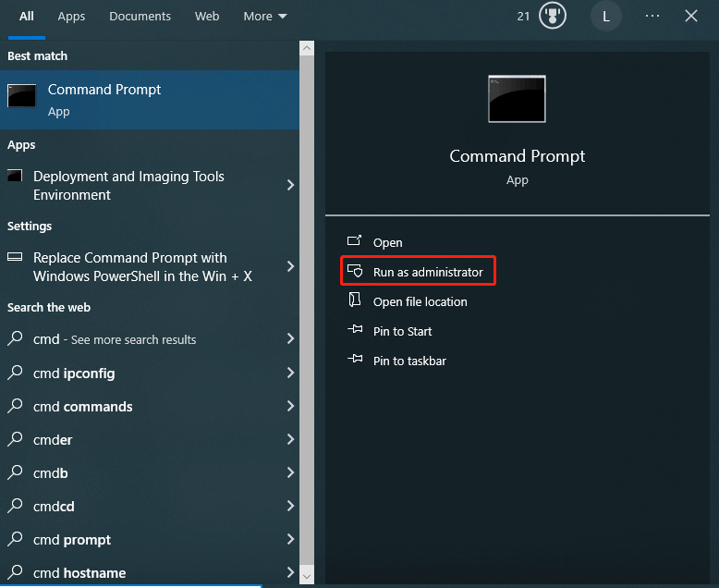Choose Run as administrator
719x588 pixels.
click(x=427, y=272)
